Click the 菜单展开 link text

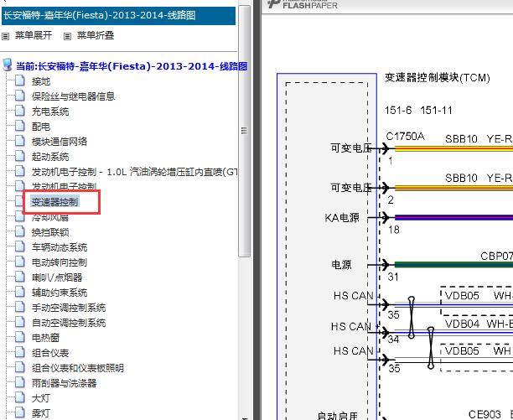coord(34,35)
